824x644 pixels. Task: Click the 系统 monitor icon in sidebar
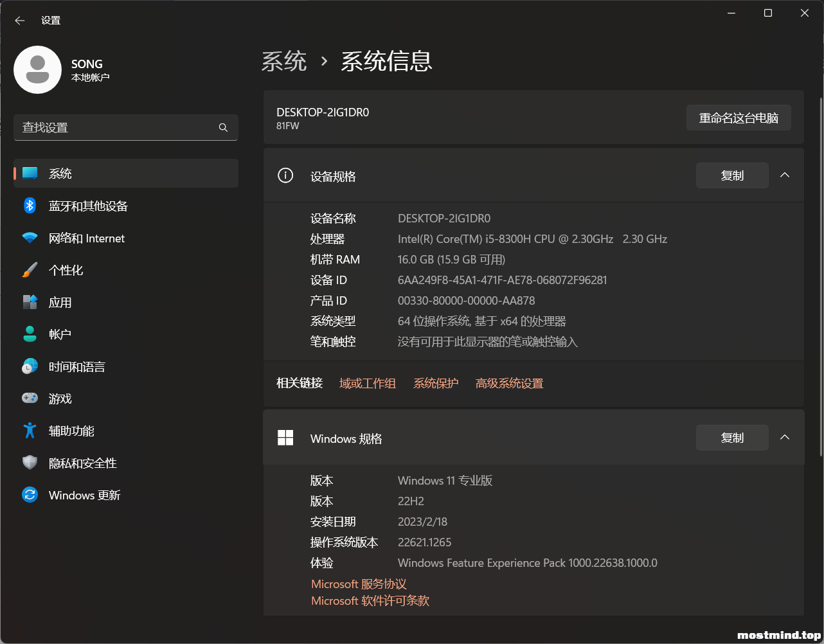[x=30, y=174]
